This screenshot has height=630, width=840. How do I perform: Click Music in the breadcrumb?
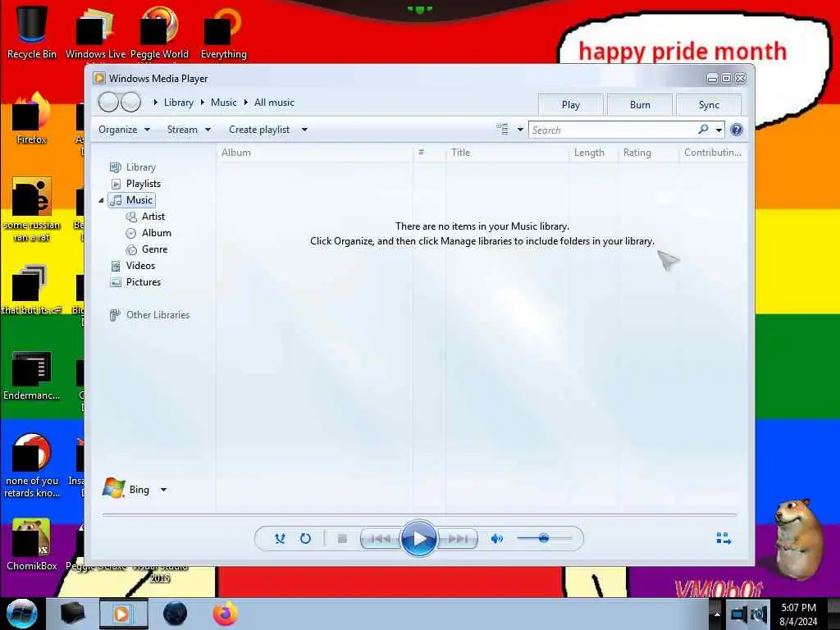tap(223, 103)
